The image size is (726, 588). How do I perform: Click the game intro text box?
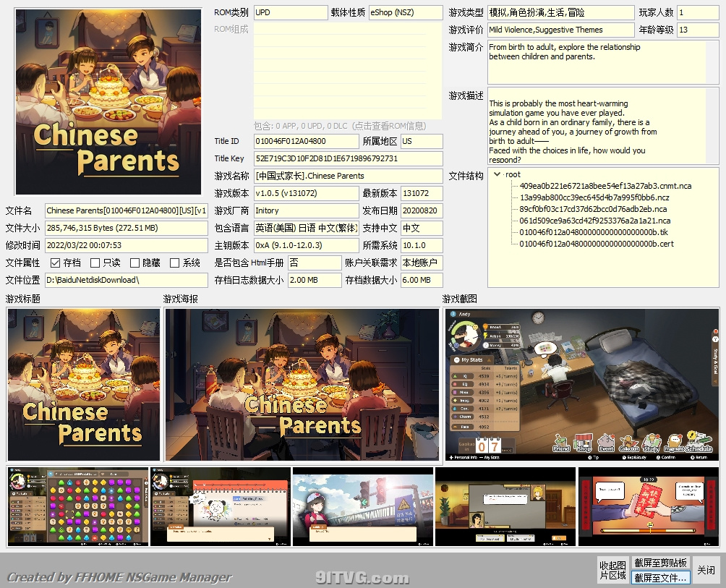coord(603,62)
